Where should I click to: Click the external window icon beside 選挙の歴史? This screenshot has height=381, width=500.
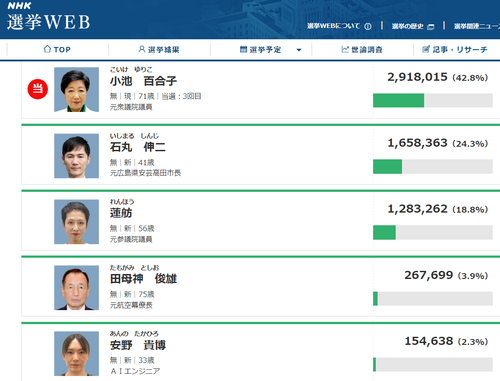click(431, 27)
